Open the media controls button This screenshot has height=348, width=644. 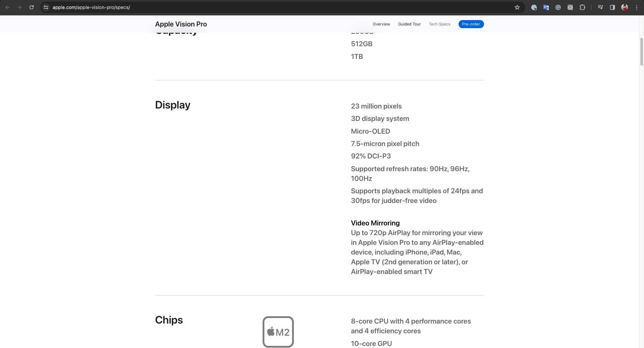(600, 7)
